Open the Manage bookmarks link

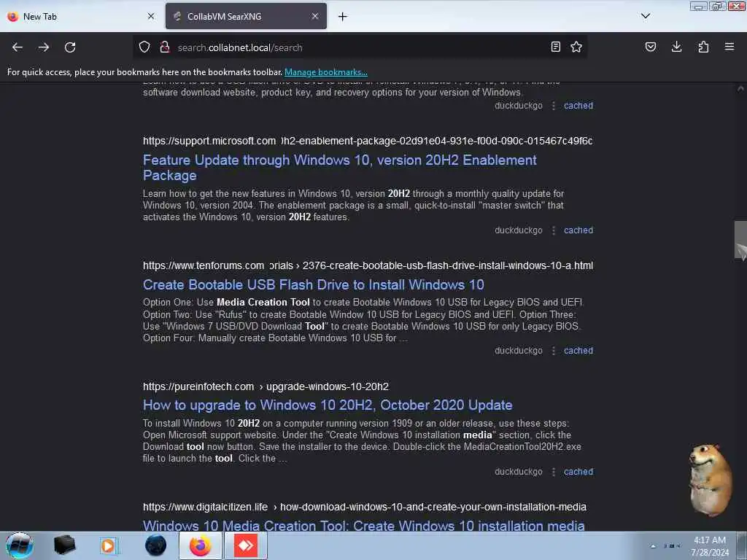click(326, 72)
